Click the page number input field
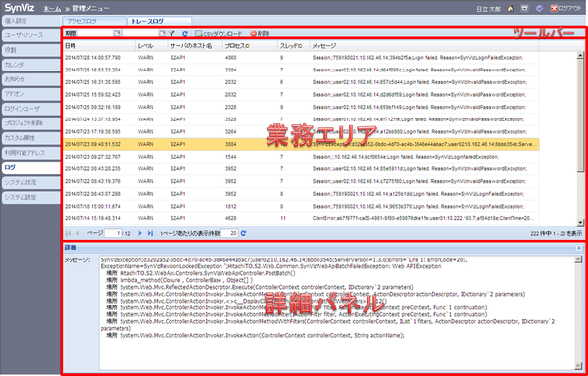Viewport: 588px width, 376px height. [x=113, y=233]
